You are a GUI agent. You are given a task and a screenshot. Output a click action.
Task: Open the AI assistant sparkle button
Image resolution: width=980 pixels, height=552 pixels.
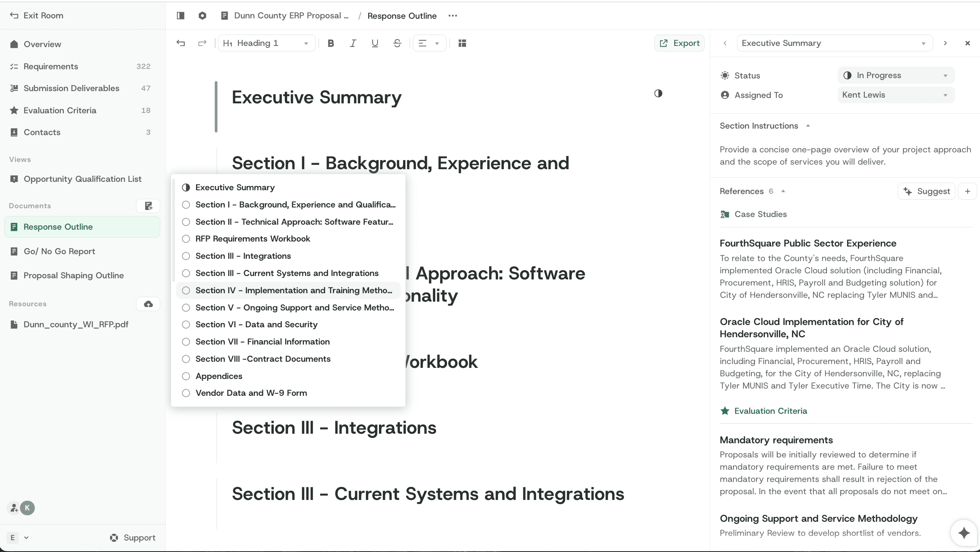(x=963, y=532)
